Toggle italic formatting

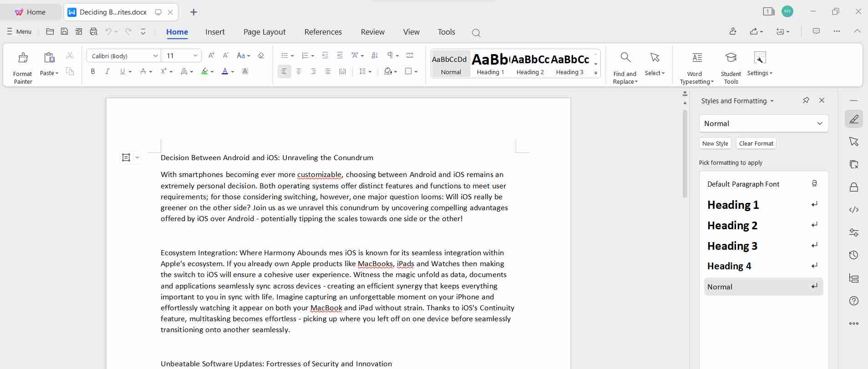click(x=107, y=71)
